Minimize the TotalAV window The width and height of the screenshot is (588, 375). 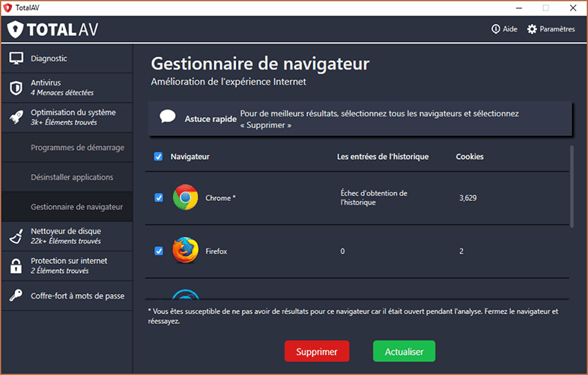(x=519, y=8)
